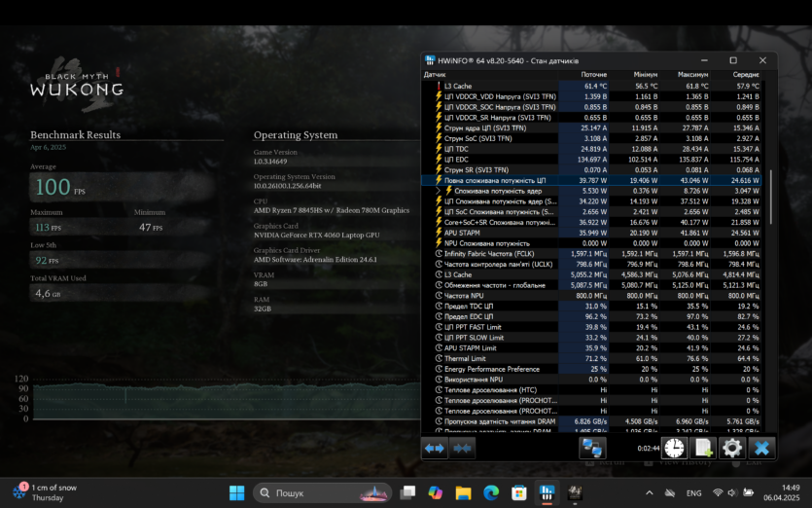The width and height of the screenshot is (812, 508).
Task: Open Task View from taskbar
Action: point(407,492)
